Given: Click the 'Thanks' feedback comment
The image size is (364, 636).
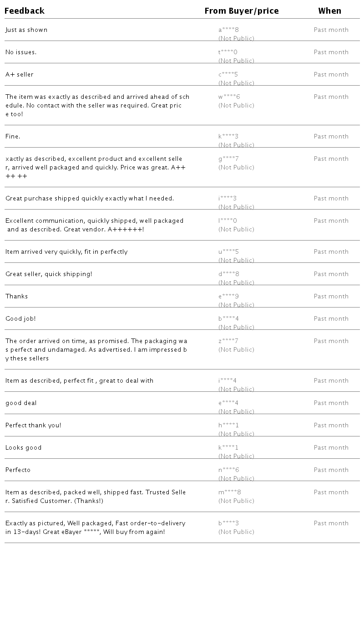Looking at the screenshot, I should point(17,297).
